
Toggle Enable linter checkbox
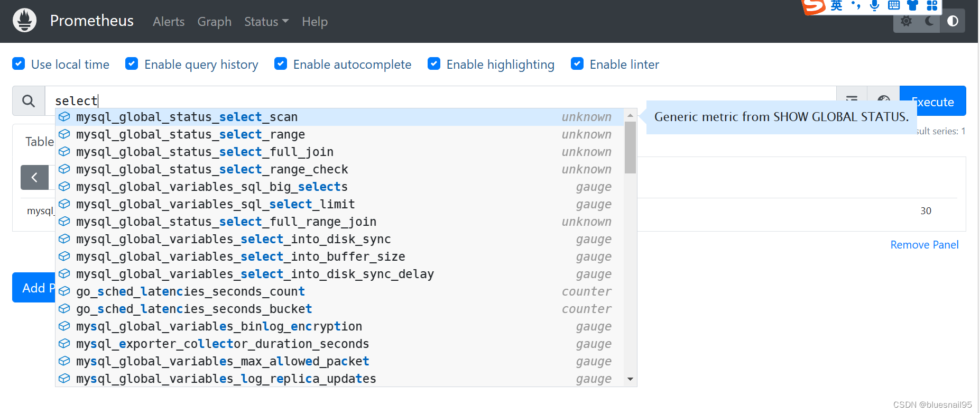tap(577, 64)
